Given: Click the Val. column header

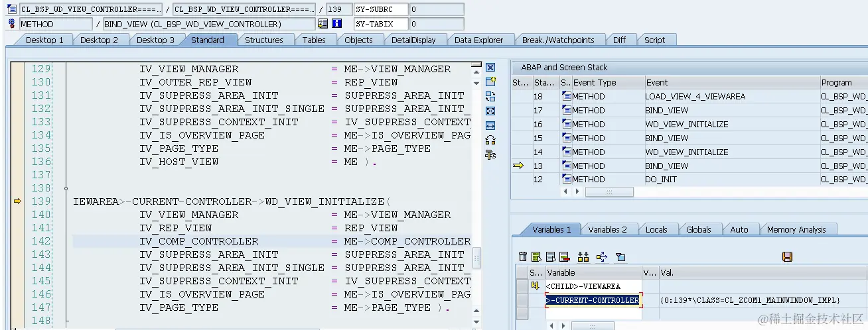Looking at the screenshot, I should coord(762,272).
